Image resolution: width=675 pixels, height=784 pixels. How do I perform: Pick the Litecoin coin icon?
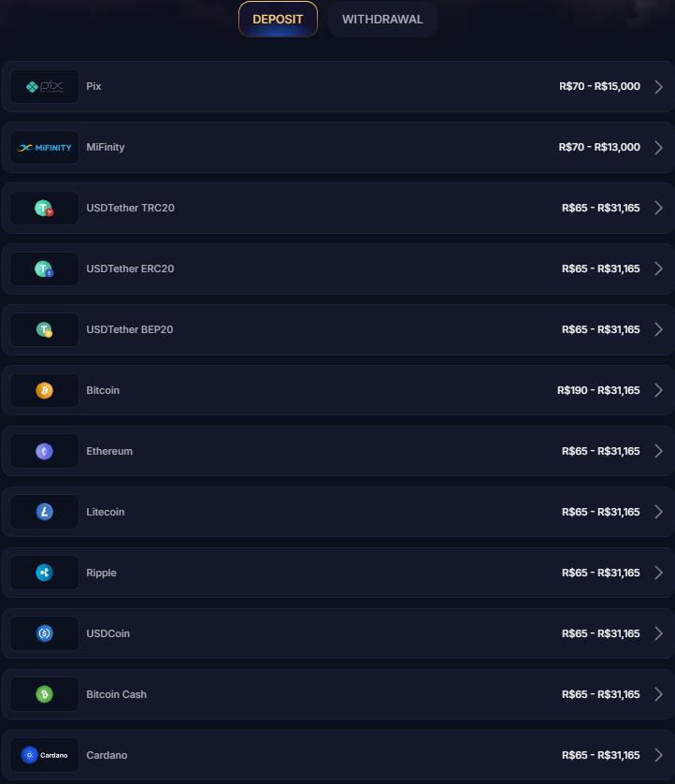click(44, 513)
